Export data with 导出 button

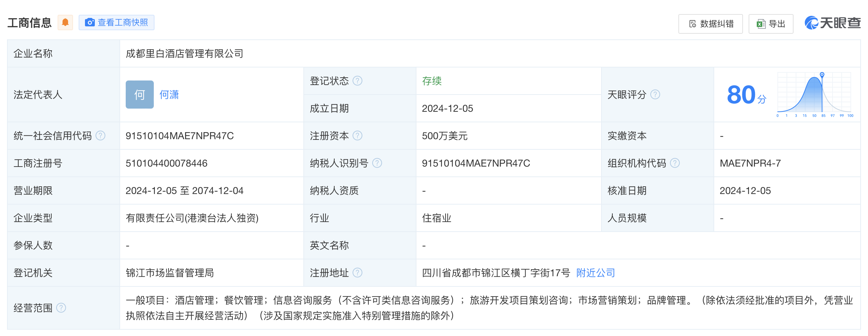pos(771,24)
